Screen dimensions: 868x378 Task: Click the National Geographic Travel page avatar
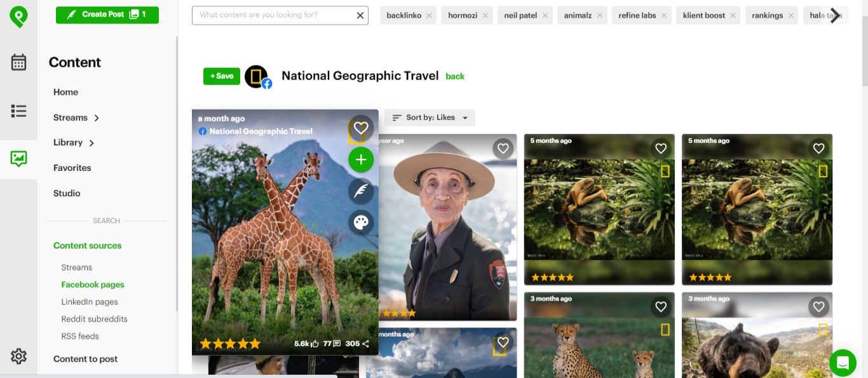[257, 77]
